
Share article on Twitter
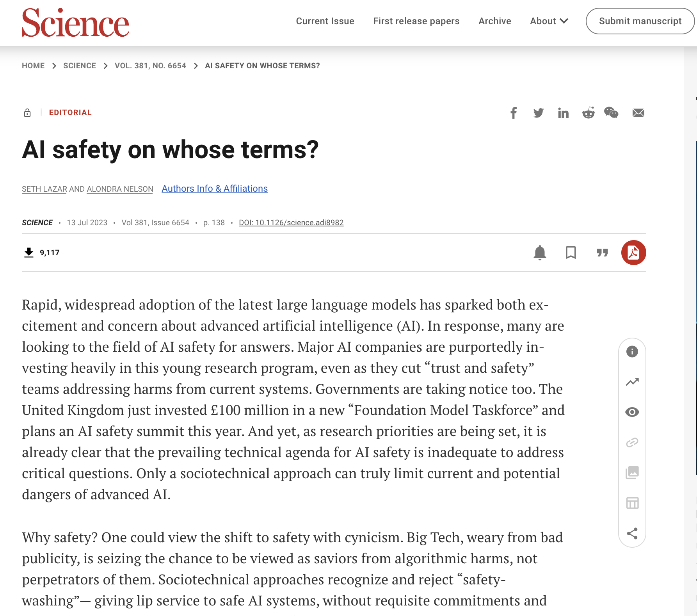[x=538, y=113]
